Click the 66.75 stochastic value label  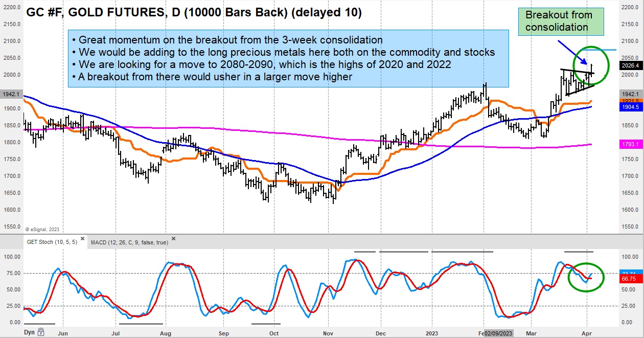click(629, 279)
